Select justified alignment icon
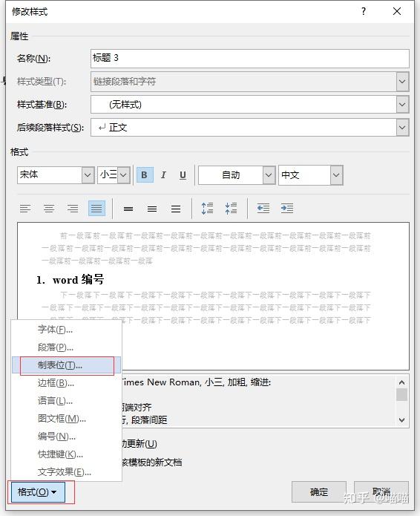Screen dimensions: 420x516 (x=96, y=209)
